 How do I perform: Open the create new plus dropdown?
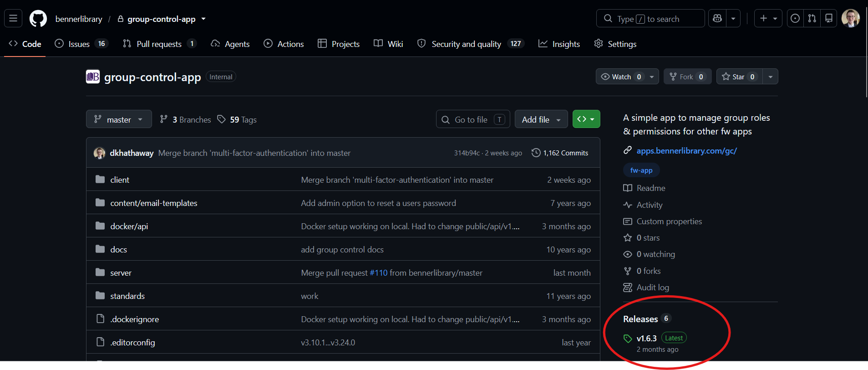coord(768,18)
